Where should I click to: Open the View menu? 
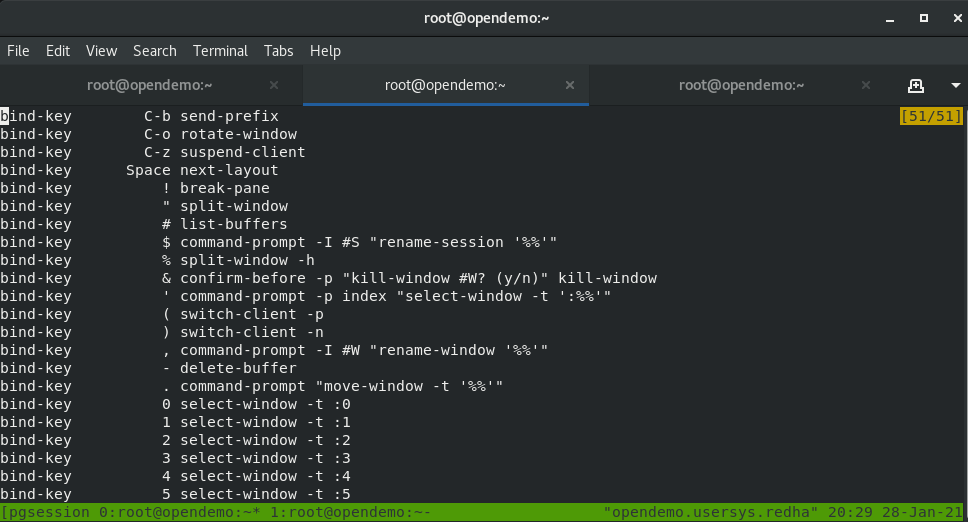101,51
